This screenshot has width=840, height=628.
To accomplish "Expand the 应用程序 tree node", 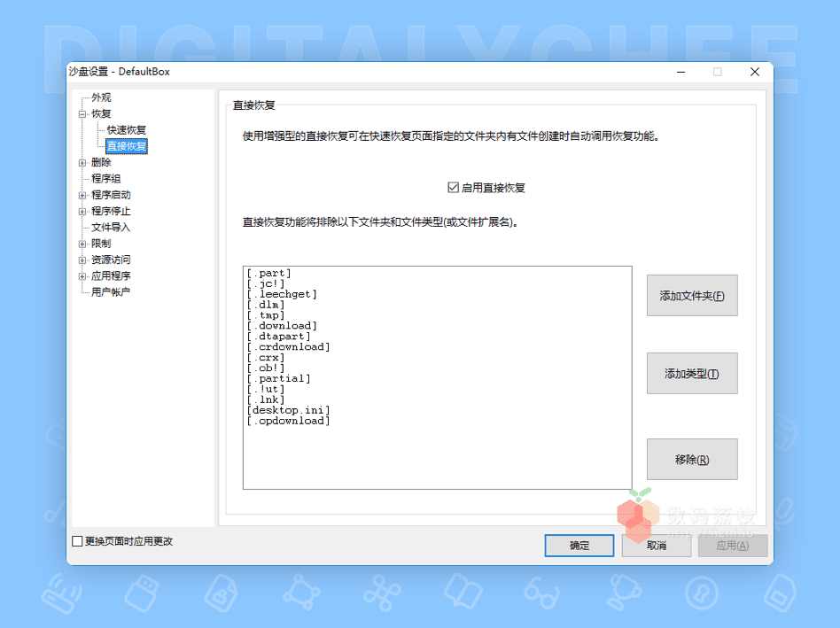I will [82, 276].
